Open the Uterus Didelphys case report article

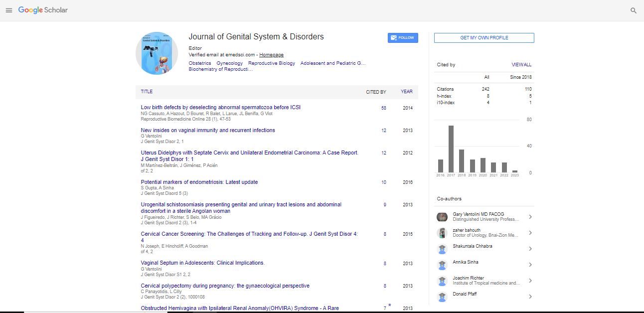(x=250, y=156)
